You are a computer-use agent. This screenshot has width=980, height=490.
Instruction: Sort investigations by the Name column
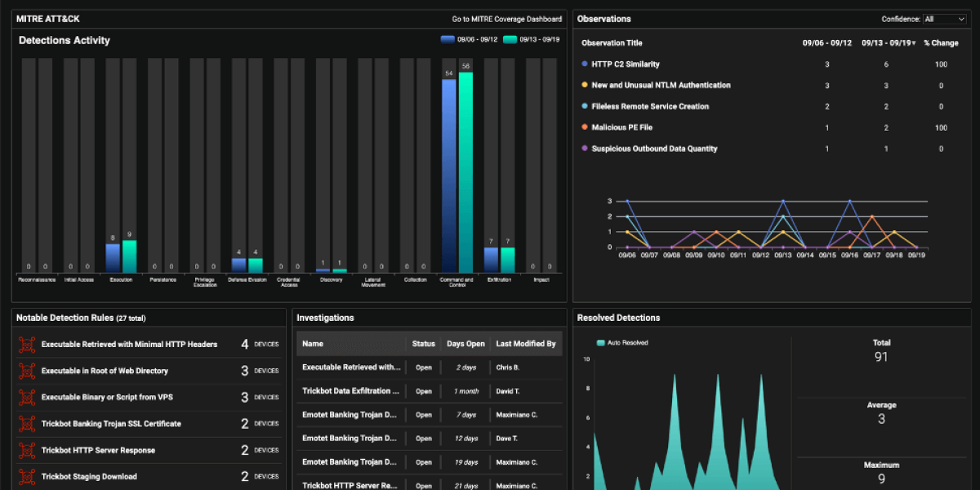click(x=313, y=344)
